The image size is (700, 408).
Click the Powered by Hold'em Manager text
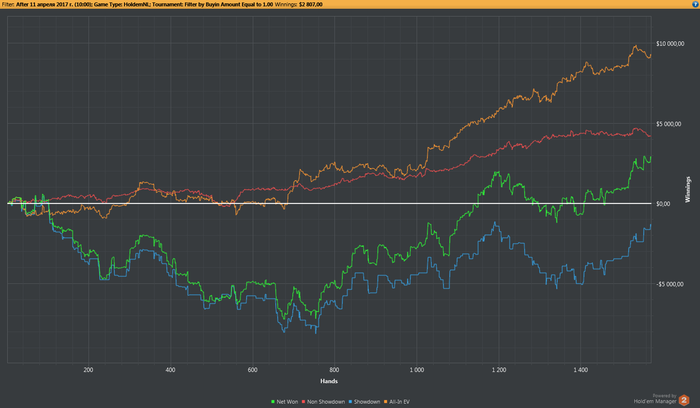tap(655, 399)
